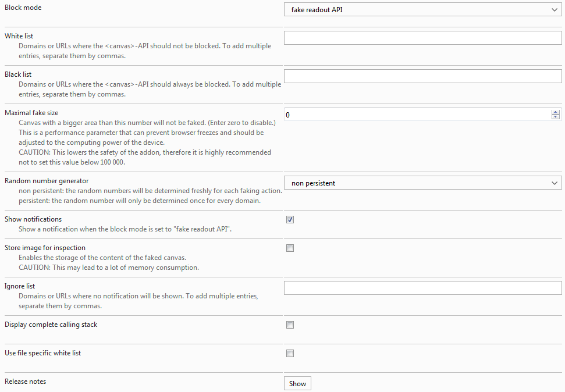Click the Show release notes button
This screenshot has height=392, width=565.
[297, 384]
